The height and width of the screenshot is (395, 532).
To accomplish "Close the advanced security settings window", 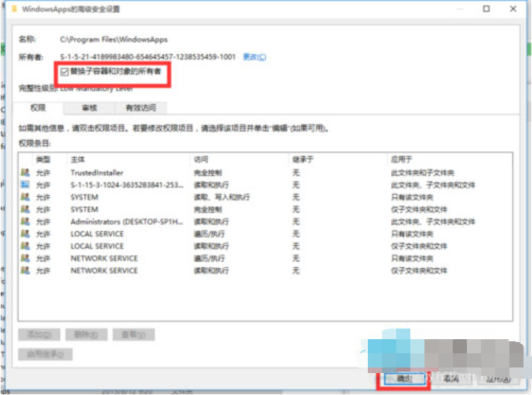I will click(513, 8).
